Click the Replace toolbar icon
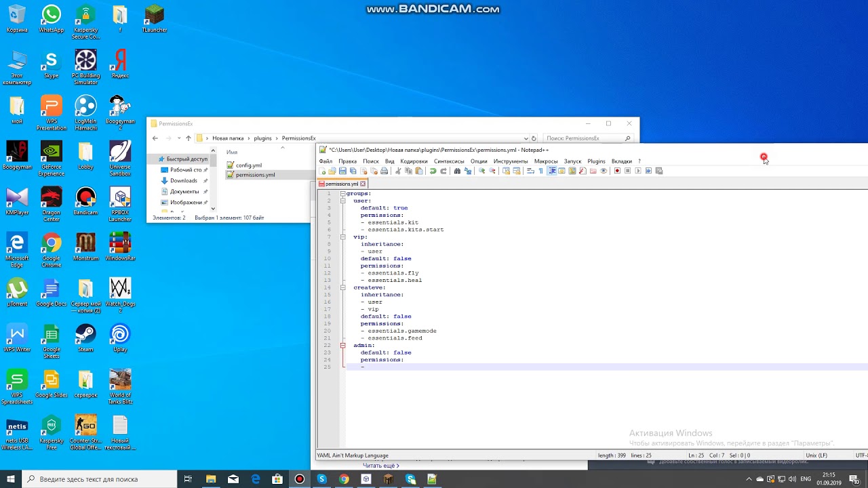The height and width of the screenshot is (488, 868). coord(468,171)
